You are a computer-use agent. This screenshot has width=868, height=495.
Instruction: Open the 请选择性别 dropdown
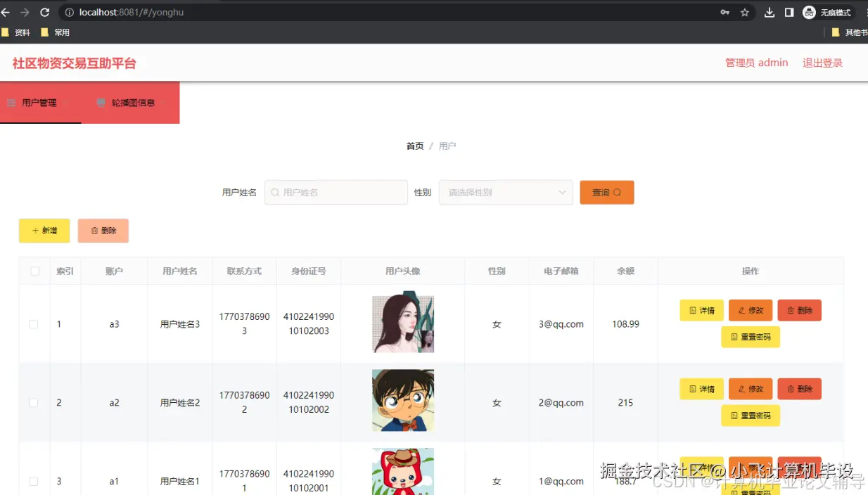tap(506, 193)
